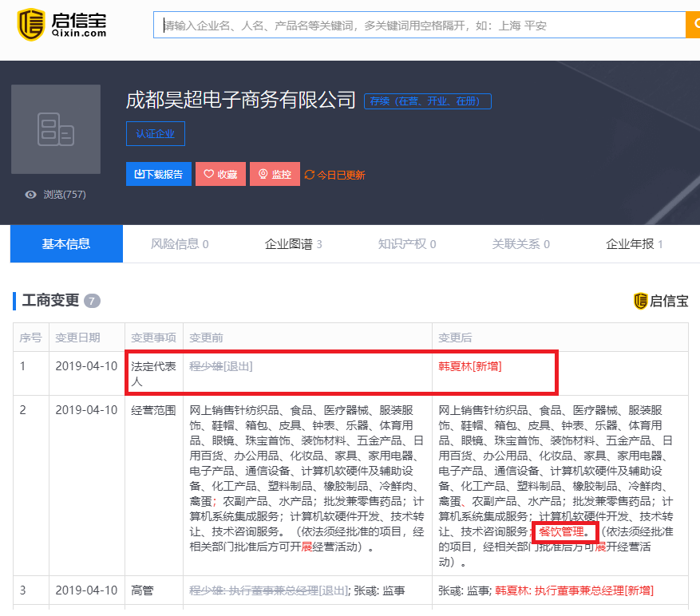The width and height of the screenshot is (700, 616).
Task: Enable monitoring with 监控 button
Action: 275,174
